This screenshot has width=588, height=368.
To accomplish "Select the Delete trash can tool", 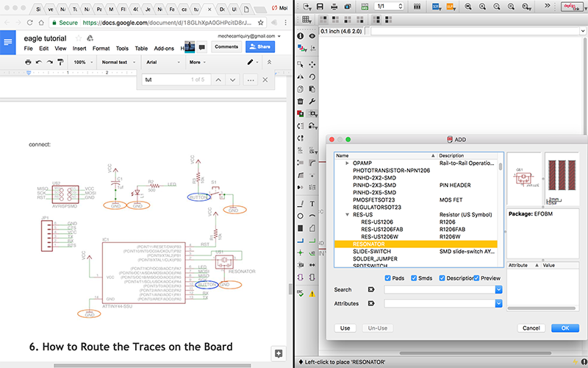I will click(301, 102).
